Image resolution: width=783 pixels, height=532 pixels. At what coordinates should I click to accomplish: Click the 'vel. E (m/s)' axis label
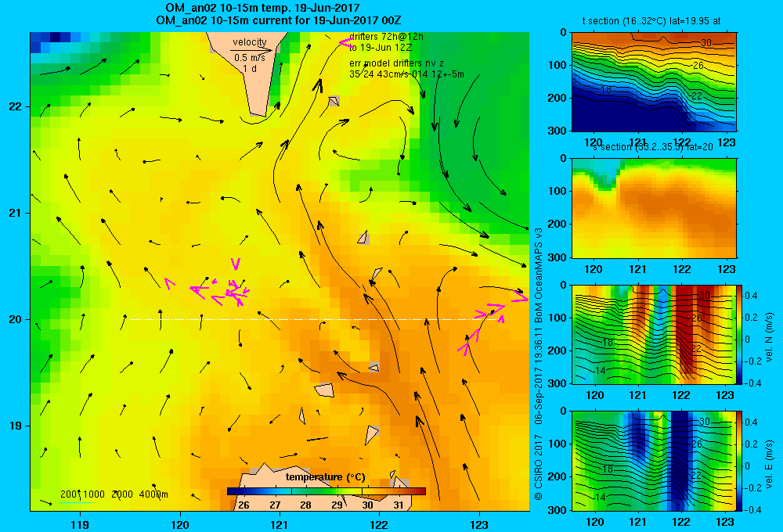pos(770,464)
